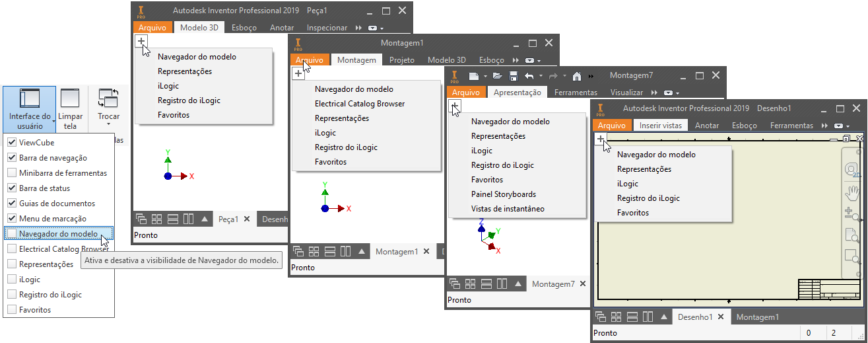Click tile windows grid icon in Desenho1
The image size is (868, 343).
coord(617,317)
